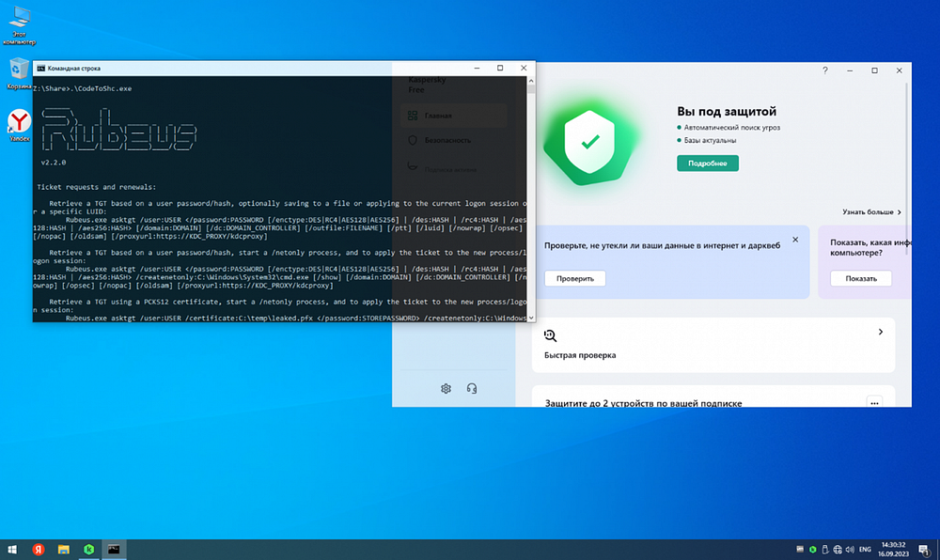Open Kaspersky support headset icon

point(472,389)
